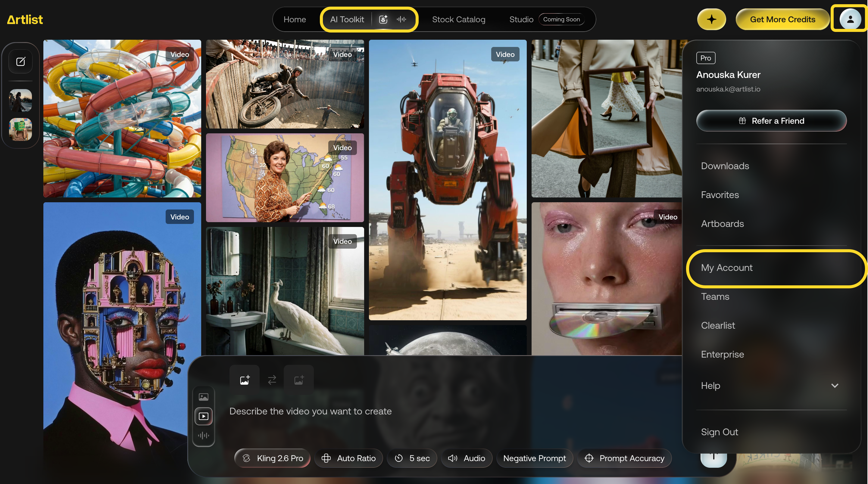The height and width of the screenshot is (484, 868).
Task: Click the new creation edit icon in sidebar
Action: tap(20, 61)
